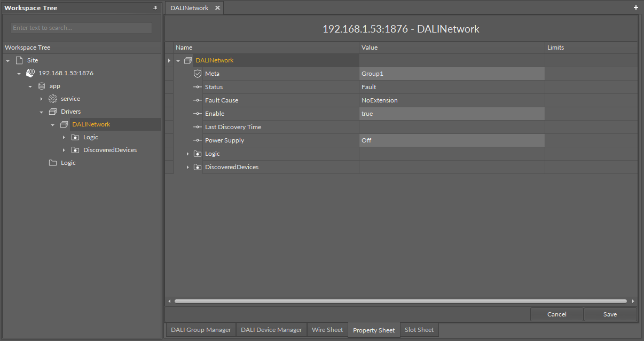Click the app database icon in tree
Screen dimensions: 644x341
pos(42,86)
